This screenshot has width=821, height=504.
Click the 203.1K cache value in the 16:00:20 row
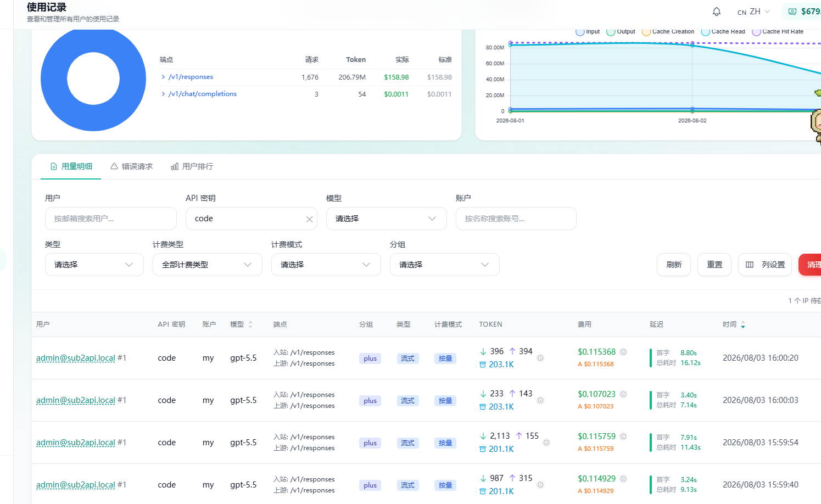coord(501,365)
